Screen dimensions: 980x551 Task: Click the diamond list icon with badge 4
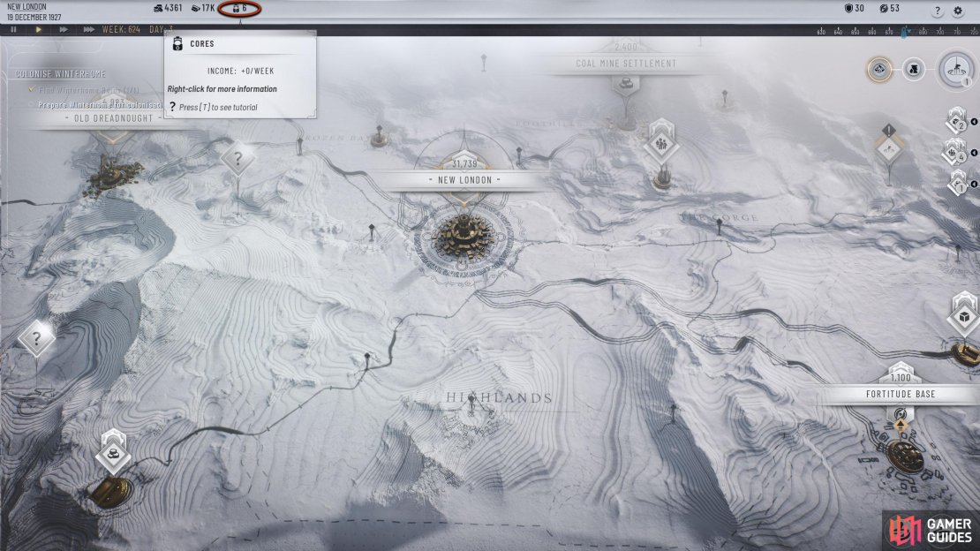point(955,151)
